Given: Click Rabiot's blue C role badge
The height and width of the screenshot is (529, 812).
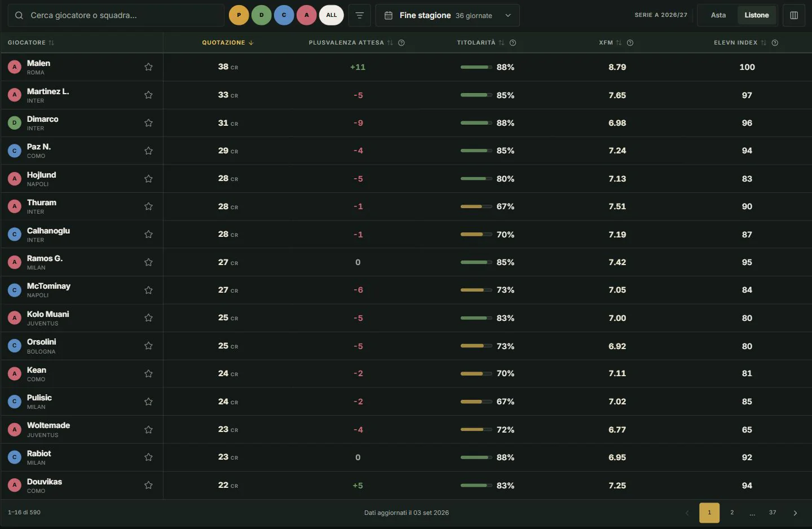Looking at the screenshot, I should 15,457.
